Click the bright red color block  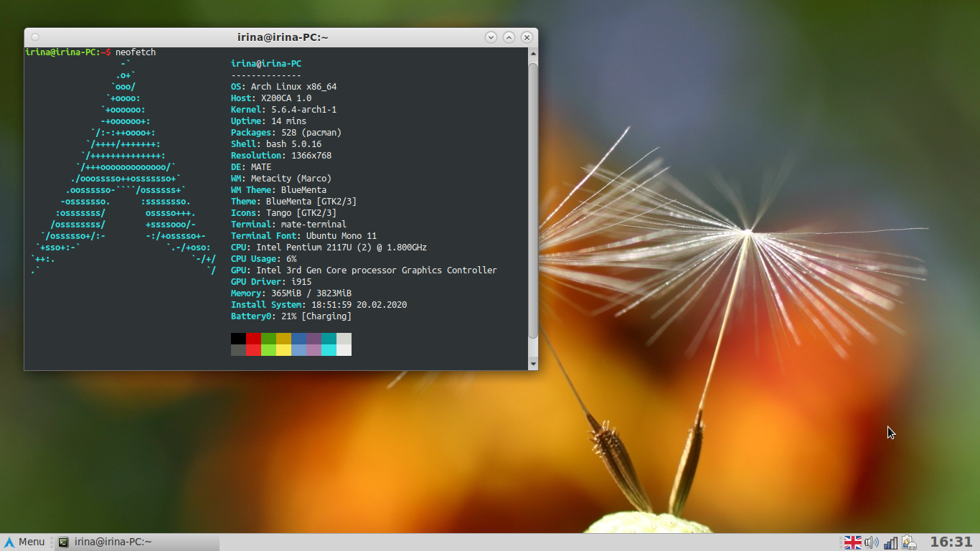[253, 350]
